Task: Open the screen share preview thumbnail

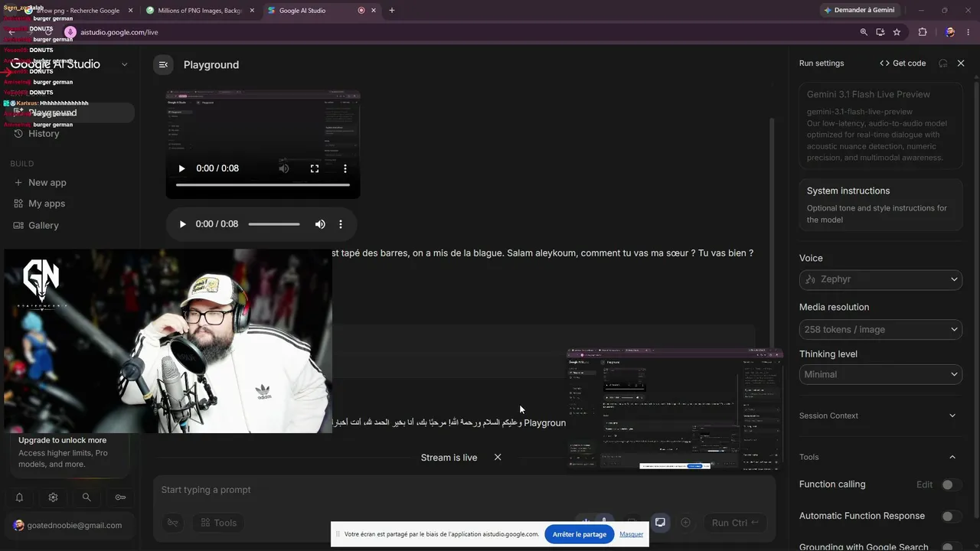Action: coord(675,408)
